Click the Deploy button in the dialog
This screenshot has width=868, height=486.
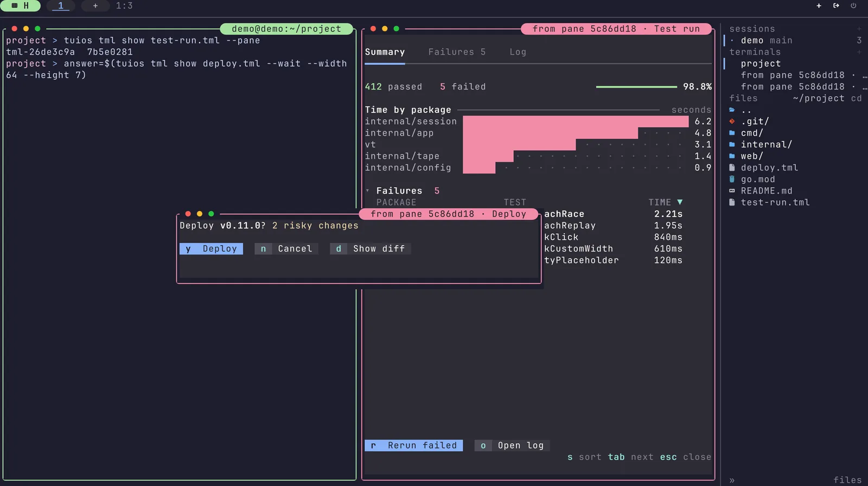211,249
